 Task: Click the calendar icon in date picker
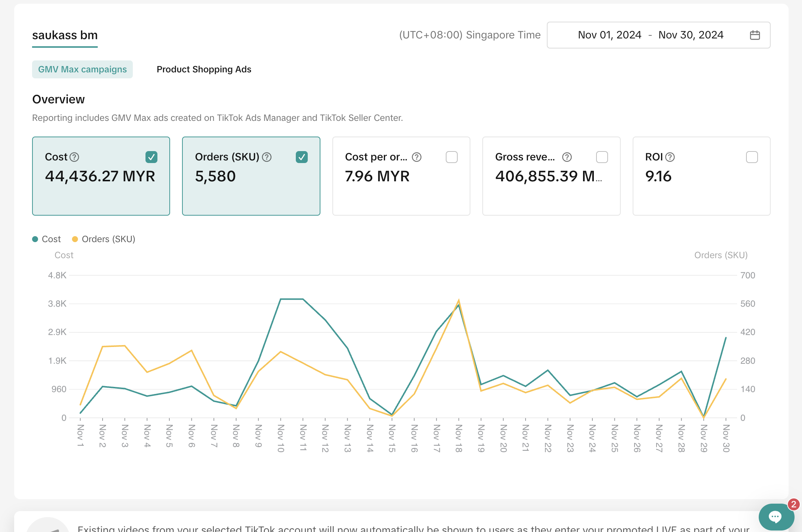click(755, 35)
